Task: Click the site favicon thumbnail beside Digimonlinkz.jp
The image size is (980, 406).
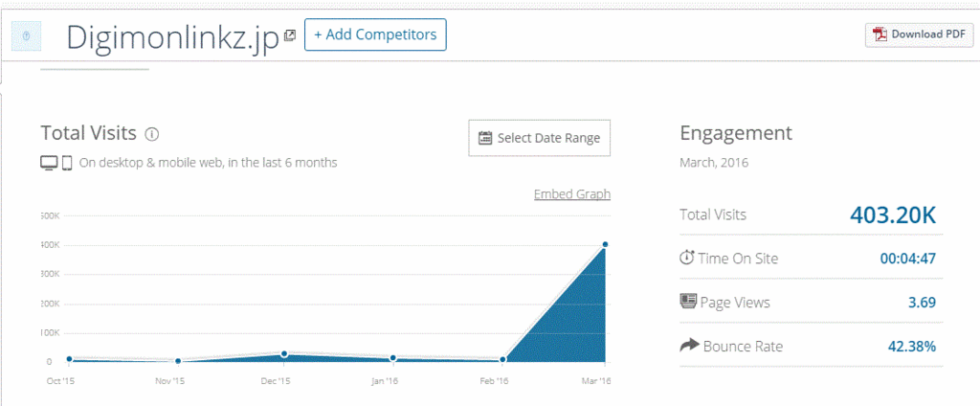Action: point(26,37)
